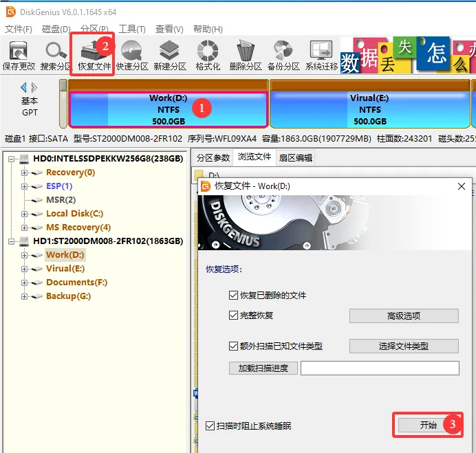Viewport: 476px width, 453px height.
Task: Open the 帮助(H) menu
Action: coord(208,29)
